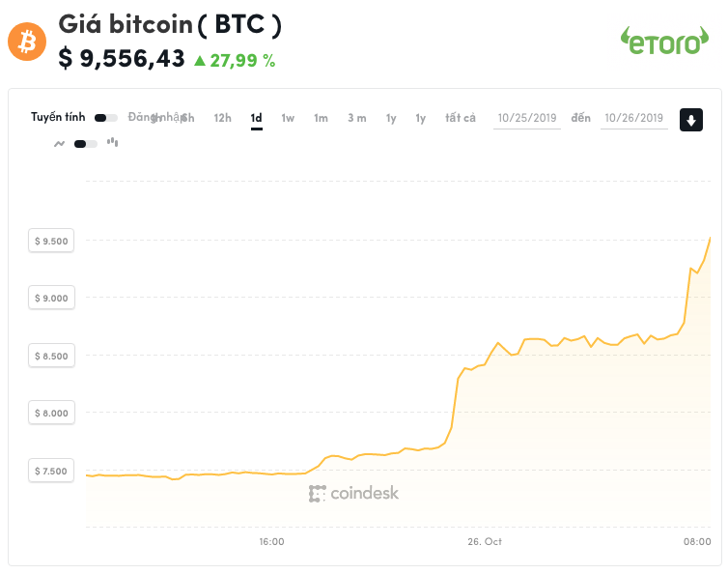Toggle the Tuyến tính scale switch
This screenshot has width=728, height=574.
pyautogui.click(x=106, y=118)
